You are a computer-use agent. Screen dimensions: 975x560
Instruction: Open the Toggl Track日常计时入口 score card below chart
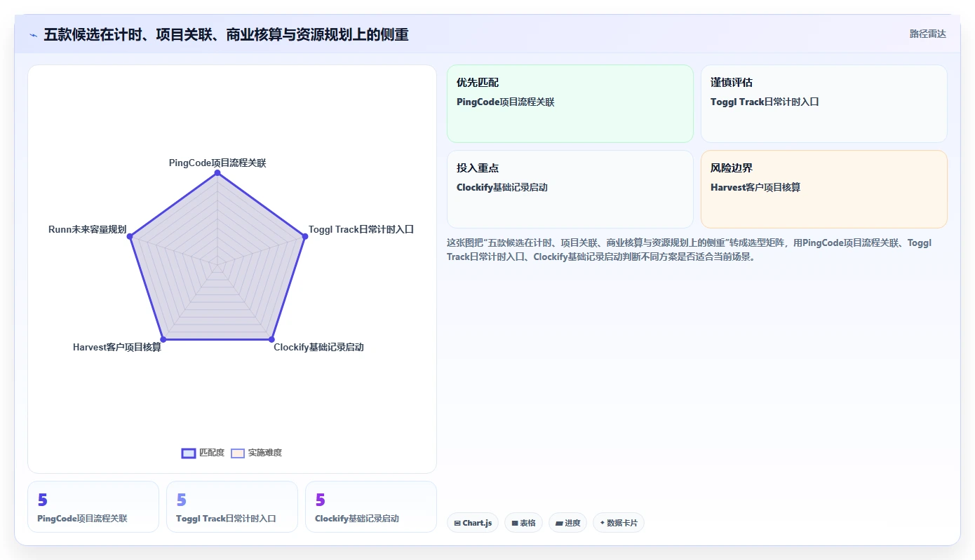coord(232,507)
